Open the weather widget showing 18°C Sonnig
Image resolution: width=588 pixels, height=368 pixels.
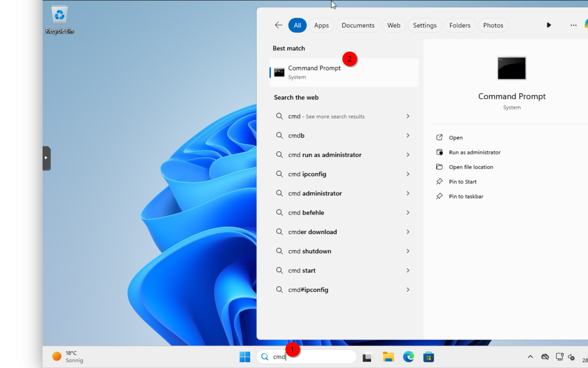pos(68,357)
